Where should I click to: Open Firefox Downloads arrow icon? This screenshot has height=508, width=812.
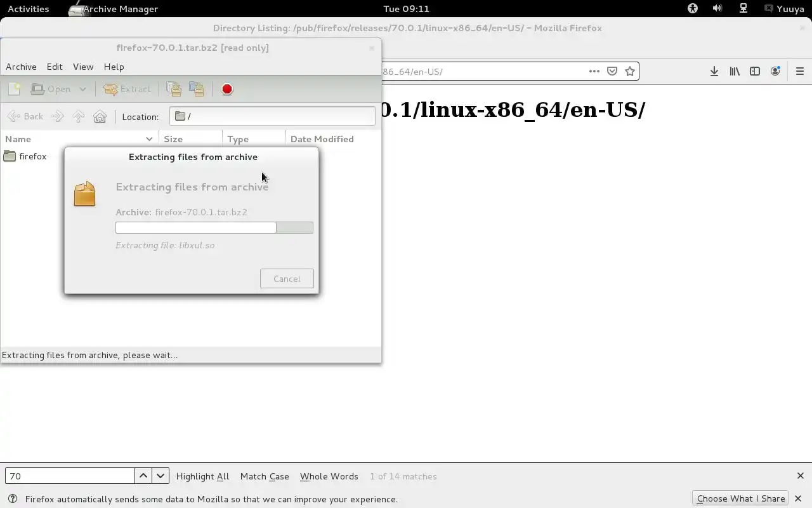point(714,71)
